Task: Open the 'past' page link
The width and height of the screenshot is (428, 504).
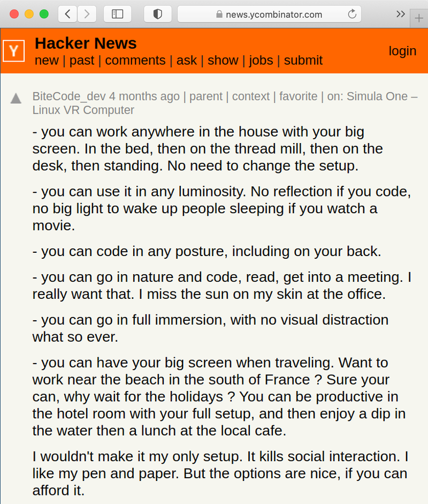Action: (x=82, y=61)
